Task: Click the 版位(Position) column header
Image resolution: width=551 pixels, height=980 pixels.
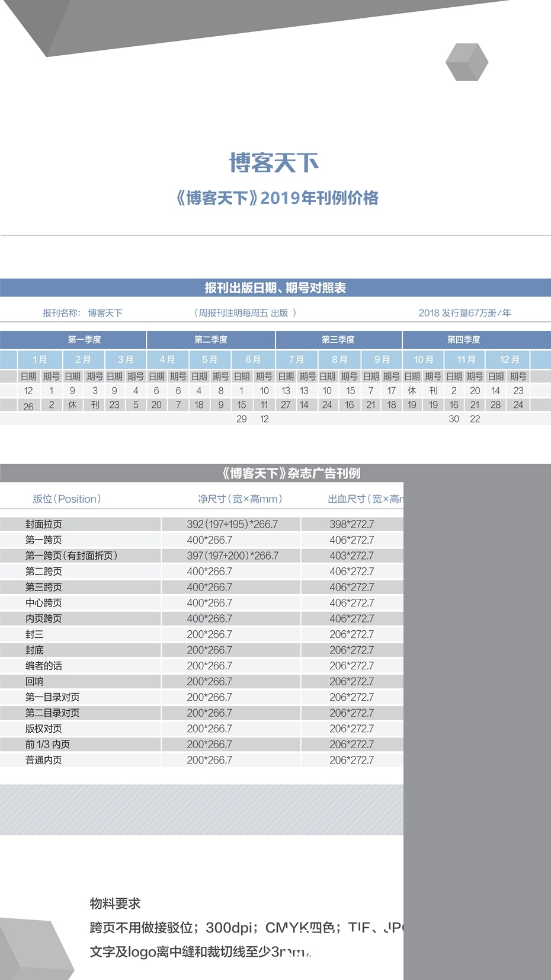Action: (x=67, y=499)
